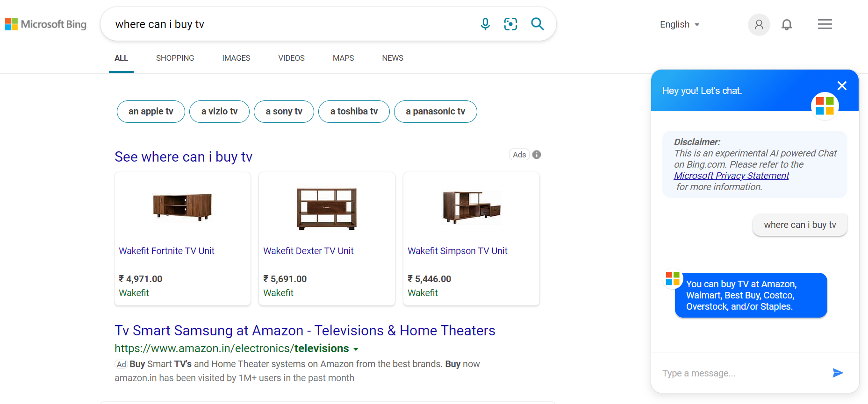Viewport: 868px width, 404px height.
Task: Click the 'Hey you! Let's chat.' header text
Action: point(702,91)
